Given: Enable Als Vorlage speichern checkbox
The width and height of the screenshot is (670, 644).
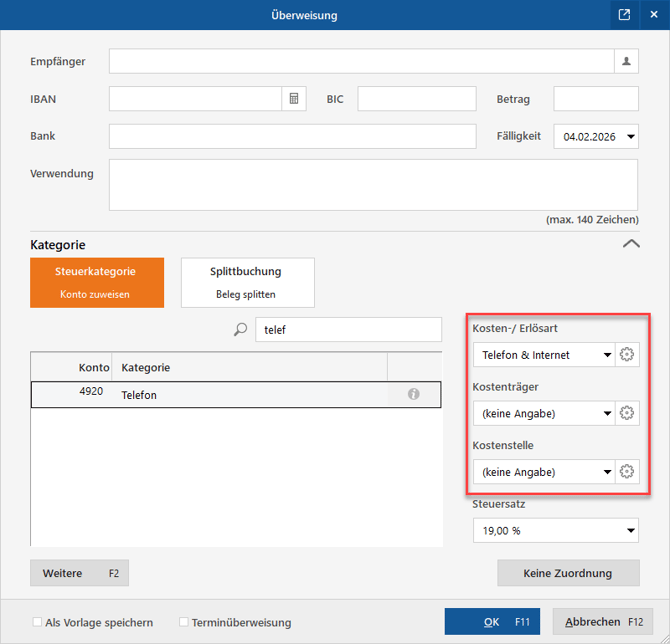Looking at the screenshot, I should point(38,622).
